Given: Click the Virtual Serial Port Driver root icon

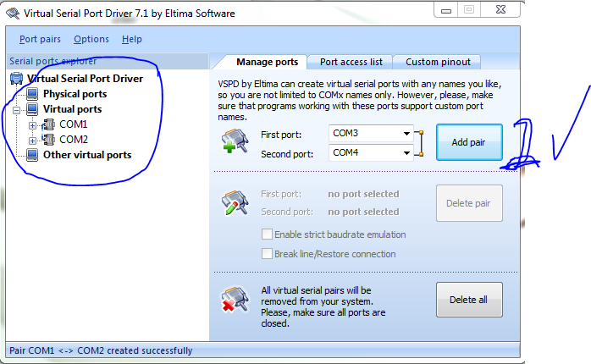Looking at the screenshot, I should (x=17, y=79).
